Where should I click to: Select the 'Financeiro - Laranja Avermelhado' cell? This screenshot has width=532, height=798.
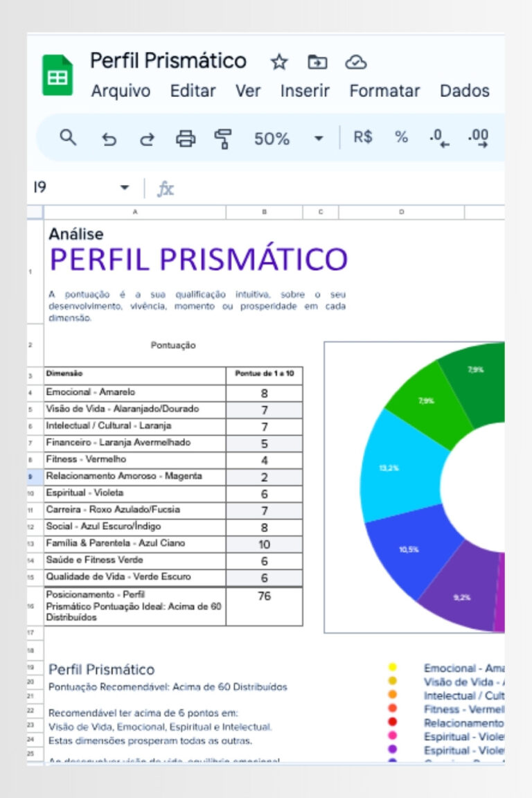pos(135,443)
